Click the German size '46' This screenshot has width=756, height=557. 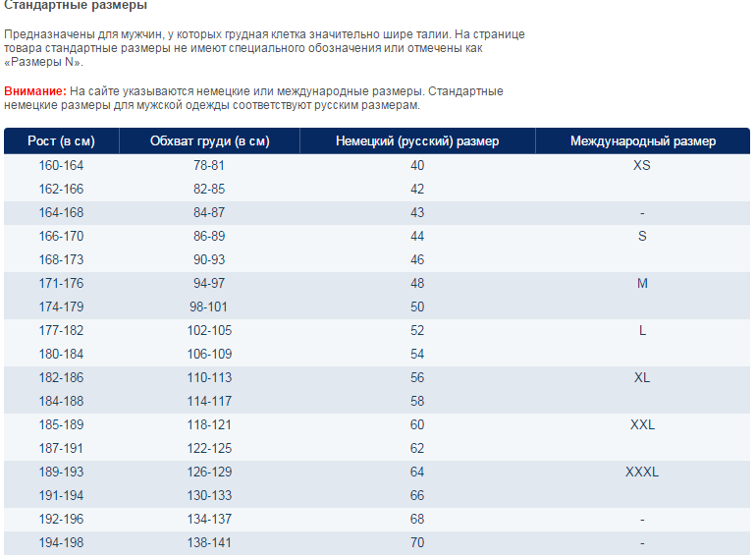coord(417,260)
